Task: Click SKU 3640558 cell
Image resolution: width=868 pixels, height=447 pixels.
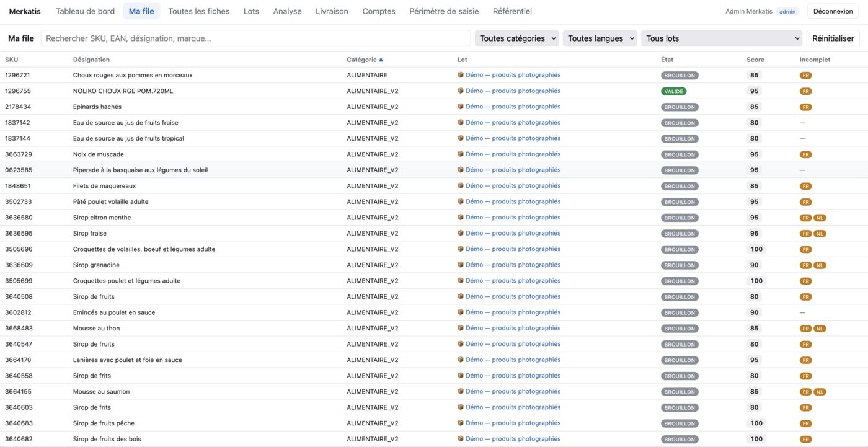Action: tap(19, 376)
